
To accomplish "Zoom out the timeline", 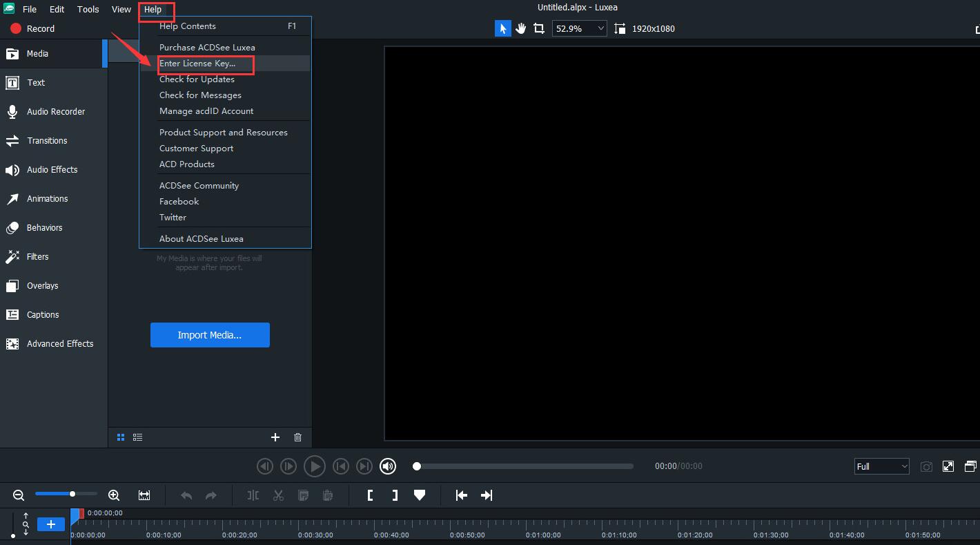I will (19, 495).
